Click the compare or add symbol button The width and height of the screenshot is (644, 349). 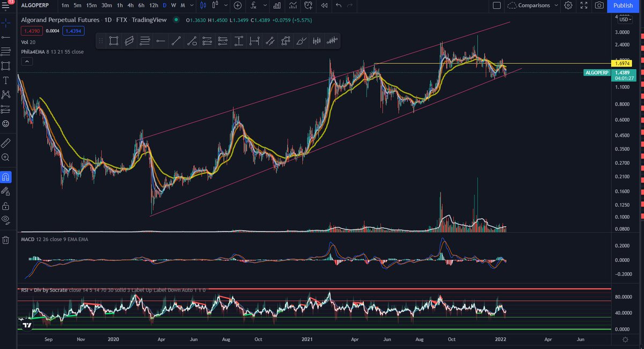(238, 5)
